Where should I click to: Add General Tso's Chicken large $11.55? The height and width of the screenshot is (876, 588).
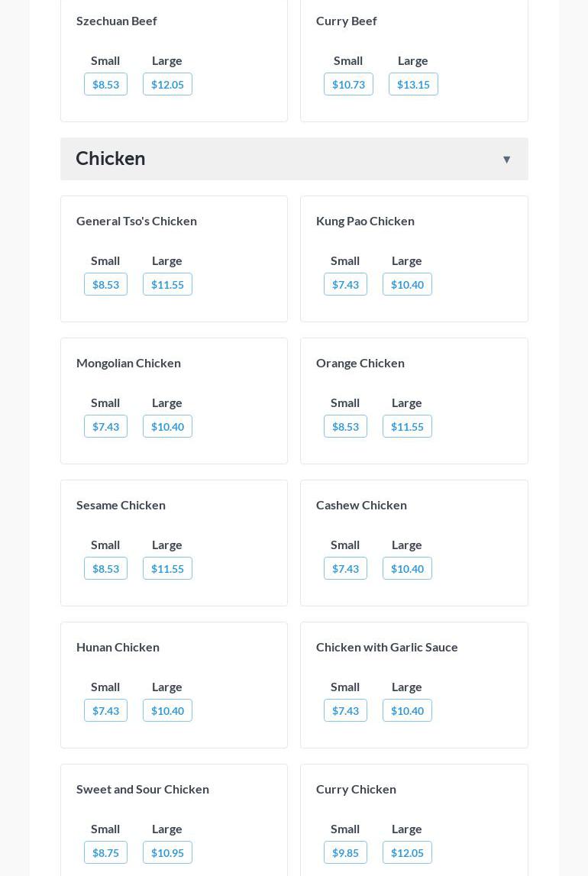point(167,284)
